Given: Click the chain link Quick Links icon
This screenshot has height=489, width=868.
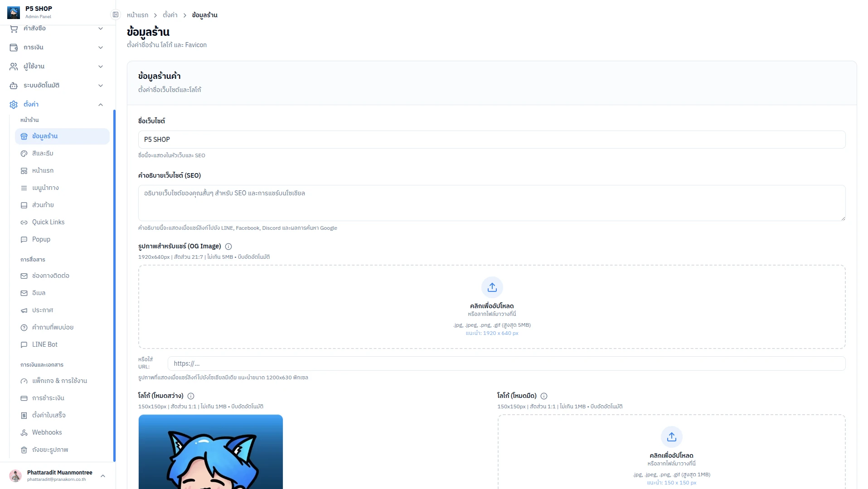Looking at the screenshot, I should pyautogui.click(x=24, y=223).
